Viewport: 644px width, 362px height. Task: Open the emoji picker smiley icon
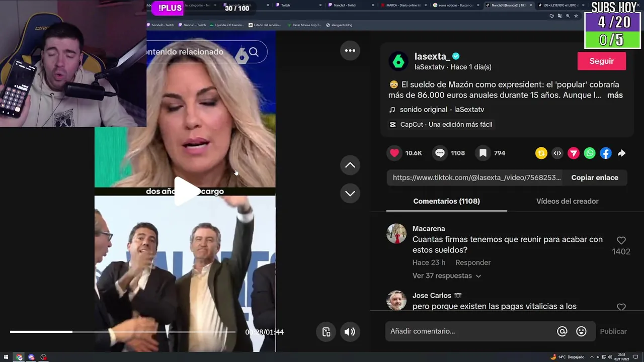(581, 331)
